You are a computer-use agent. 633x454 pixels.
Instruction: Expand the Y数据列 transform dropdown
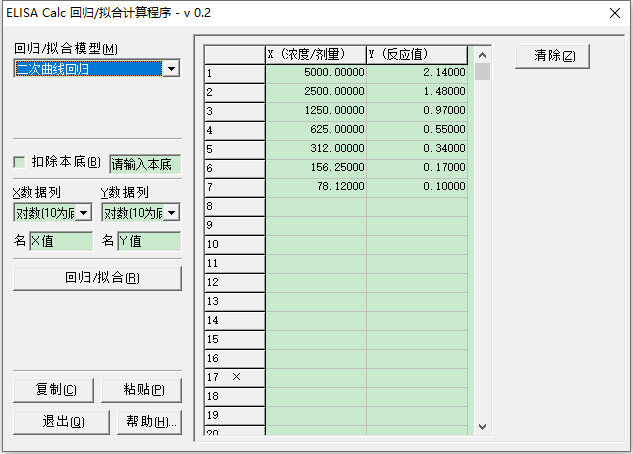(172, 213)
